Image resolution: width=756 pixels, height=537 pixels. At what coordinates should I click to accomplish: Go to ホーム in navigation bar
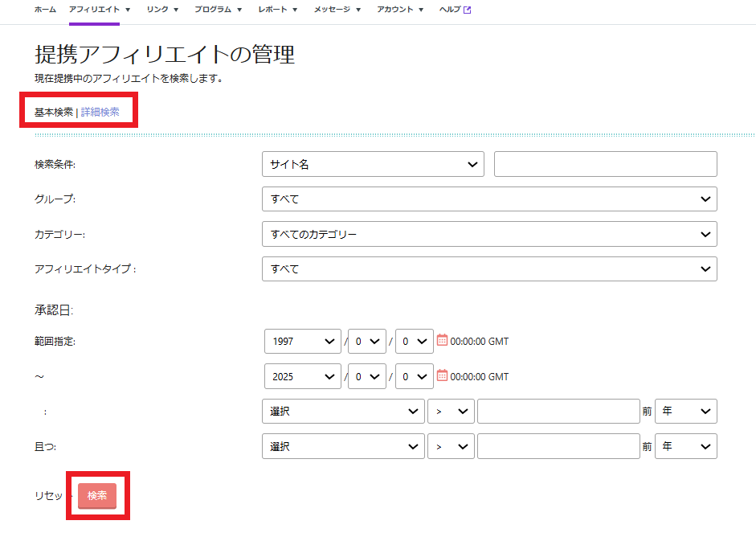coord(45,10)
